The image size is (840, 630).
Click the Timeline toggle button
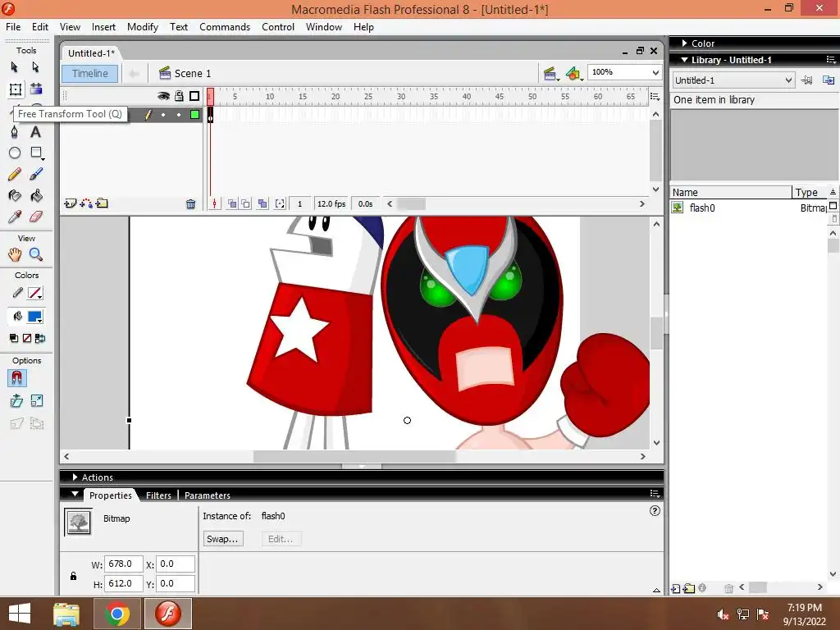pos(89,74)
